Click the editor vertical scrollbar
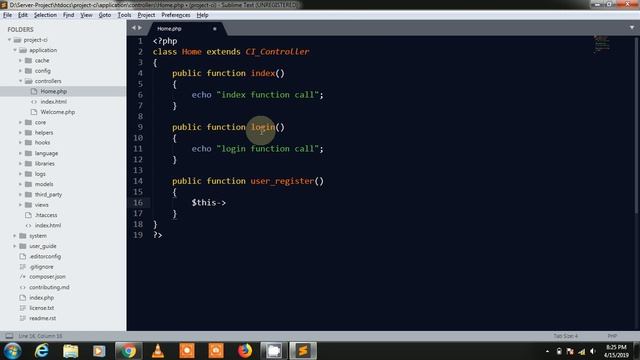640x360 pixels. tap(636, 124)
